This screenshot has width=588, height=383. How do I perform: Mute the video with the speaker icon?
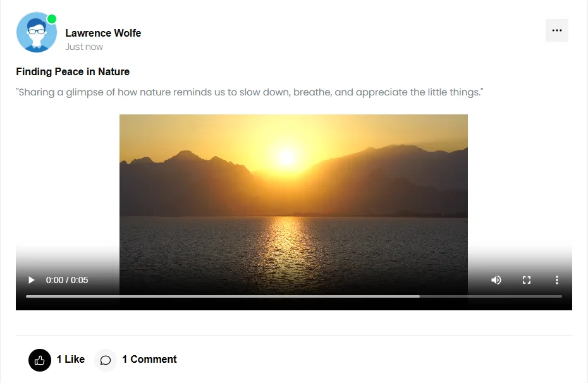click(x=496, y=280)
